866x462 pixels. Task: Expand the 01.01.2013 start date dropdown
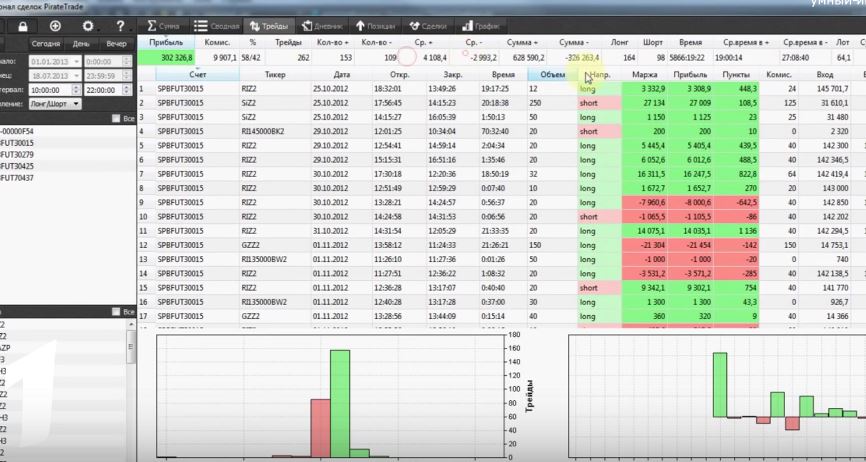coord(76,62)
